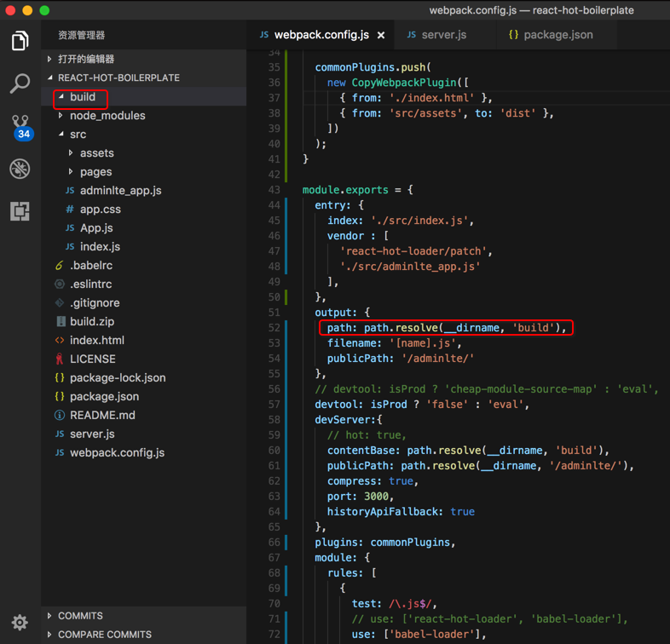Click the Manage gear icon

[20, 623]
